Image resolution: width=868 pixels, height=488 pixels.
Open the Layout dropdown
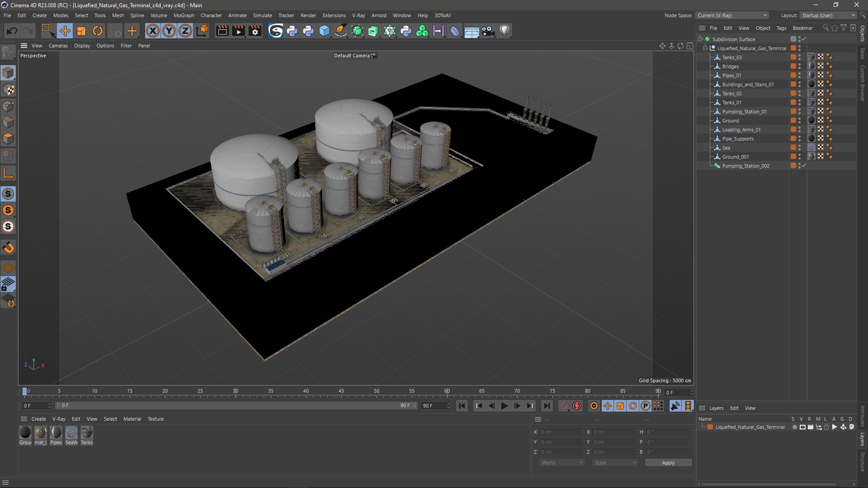coord(829,15)
